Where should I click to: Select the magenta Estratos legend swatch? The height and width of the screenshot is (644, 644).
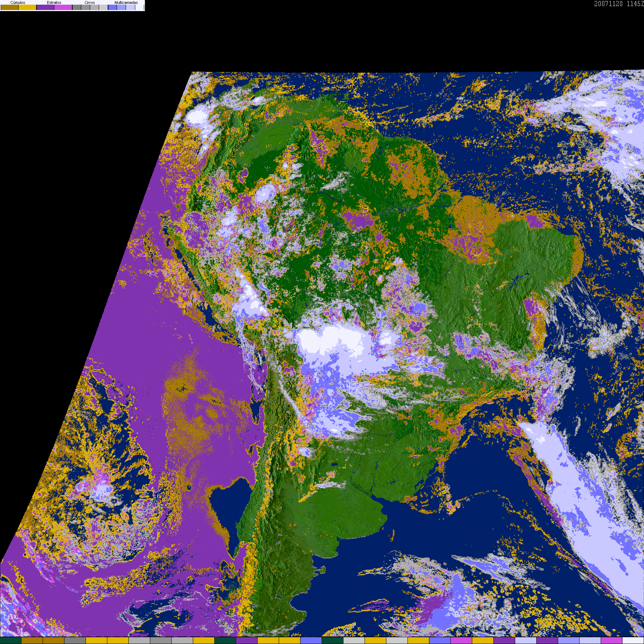pos(63,7)
